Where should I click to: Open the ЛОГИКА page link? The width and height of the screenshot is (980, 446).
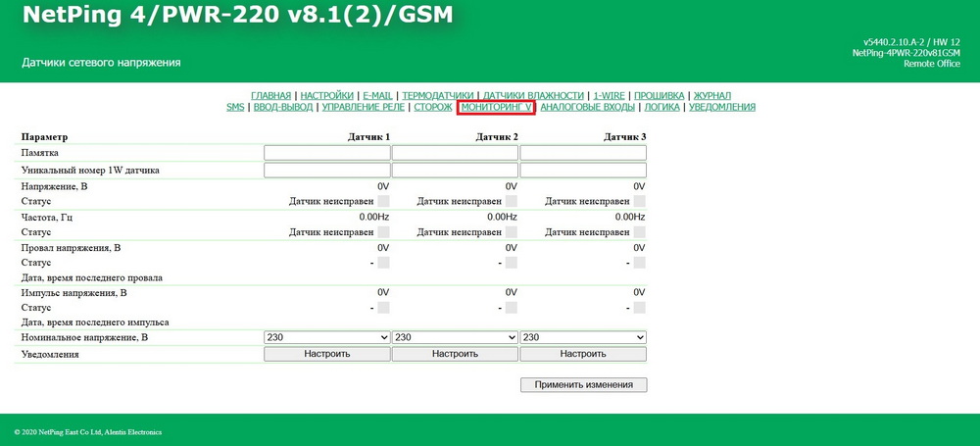[x=661, y=107]
